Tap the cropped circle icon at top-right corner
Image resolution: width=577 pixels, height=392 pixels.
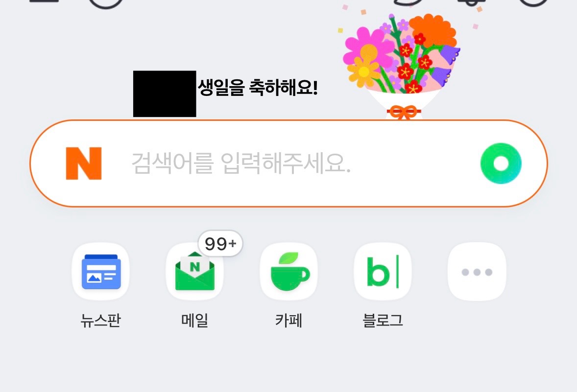pos(533,2)
